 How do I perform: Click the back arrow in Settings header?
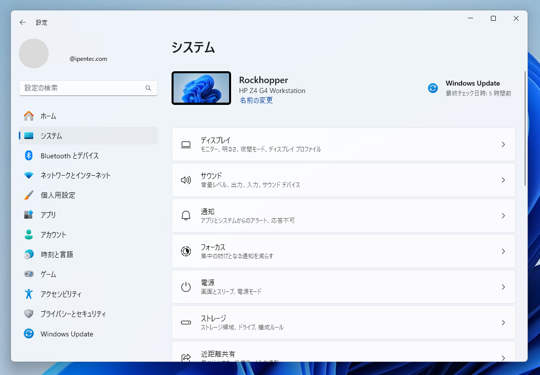(23, 22)
